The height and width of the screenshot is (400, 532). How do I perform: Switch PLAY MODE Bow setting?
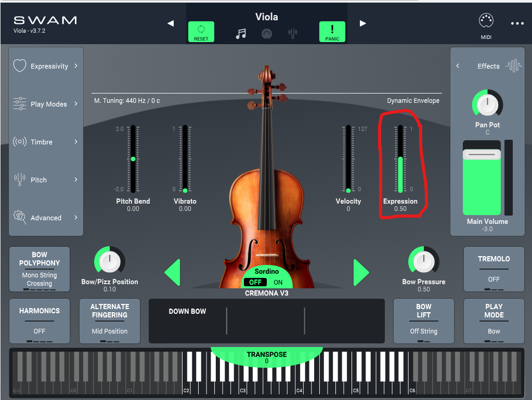pos(494,321)
